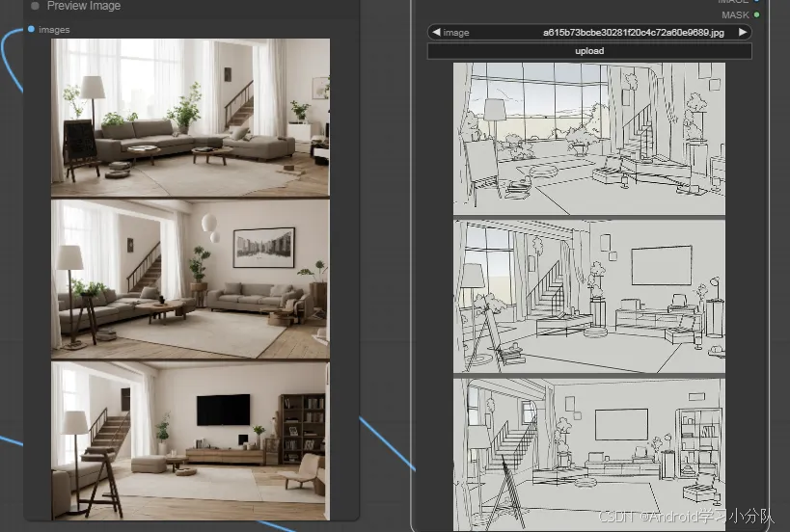
Task: Click the images input label
Action: click(x=54, y=30)
